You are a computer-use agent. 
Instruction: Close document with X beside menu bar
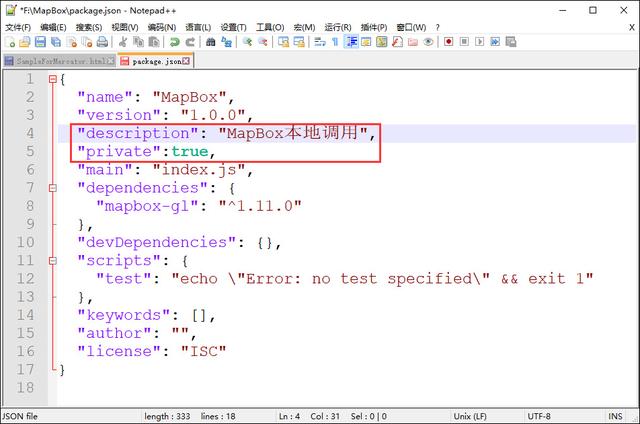point(631,27)
